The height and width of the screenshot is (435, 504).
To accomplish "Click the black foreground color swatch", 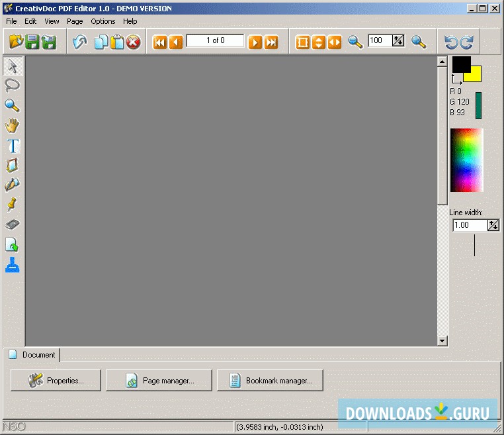I will point(460,64).
